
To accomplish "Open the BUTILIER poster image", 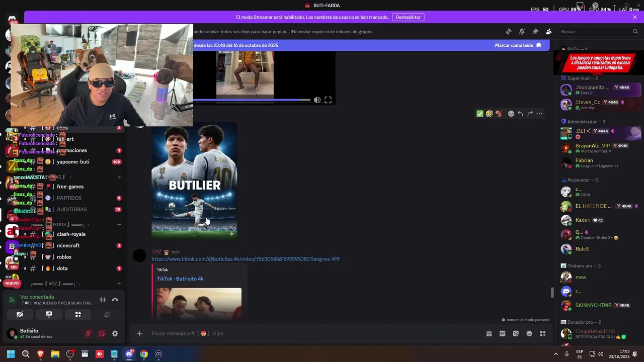I will (x=194, y=180).
